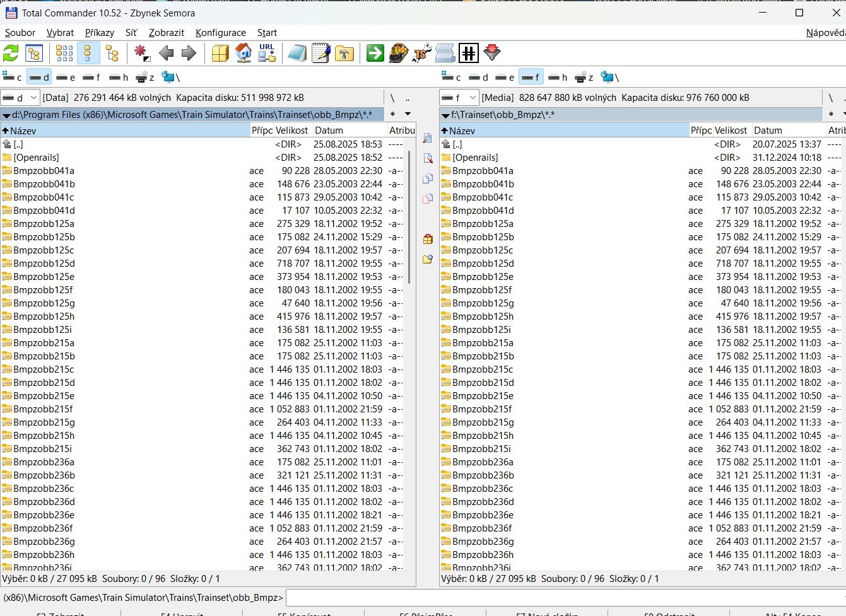846x616 pixels.
Task: Open the left panel drive dropdown
Action: [x=20, y=98]
